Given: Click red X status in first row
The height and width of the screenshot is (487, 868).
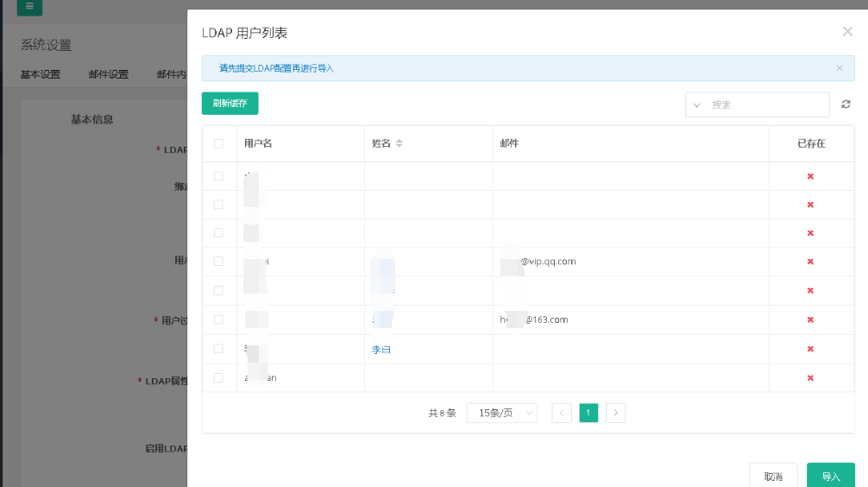Looking at the screenshot, I should 810,176.
